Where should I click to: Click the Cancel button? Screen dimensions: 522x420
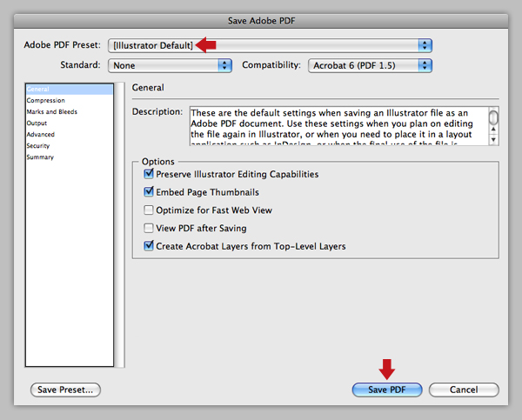click(x=464, y=390)
